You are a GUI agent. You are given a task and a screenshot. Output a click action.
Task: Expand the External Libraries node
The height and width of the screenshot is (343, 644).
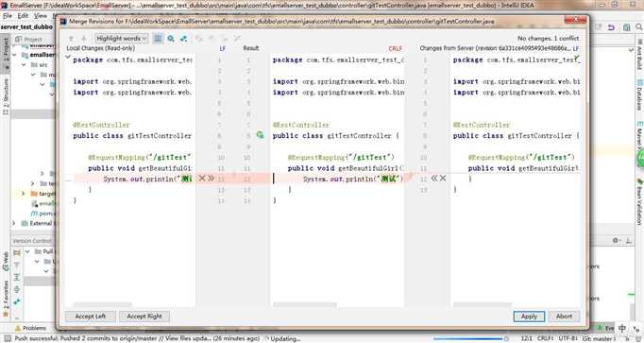(x=14, y=223)
